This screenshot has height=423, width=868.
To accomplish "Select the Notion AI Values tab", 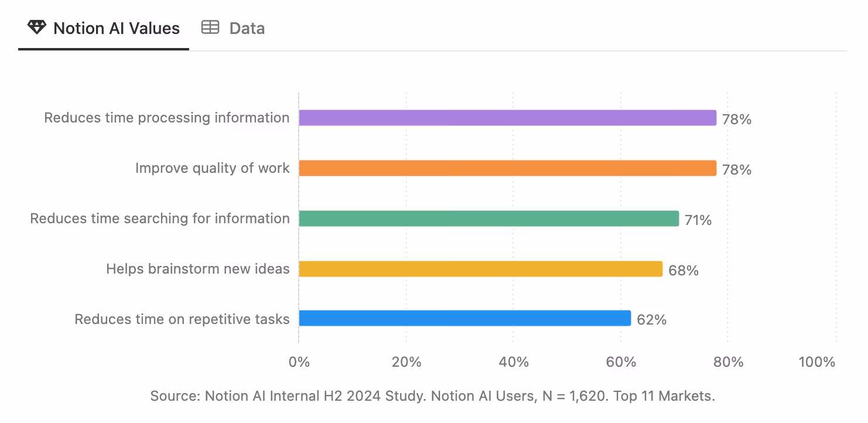I will coord(116,28).
